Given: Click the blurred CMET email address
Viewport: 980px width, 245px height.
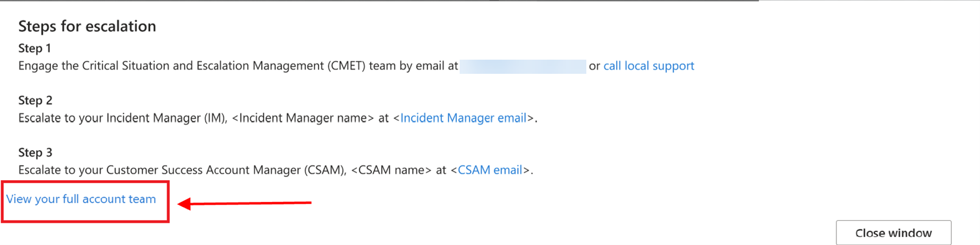Looking at the screenshot, I should [522, 66].
